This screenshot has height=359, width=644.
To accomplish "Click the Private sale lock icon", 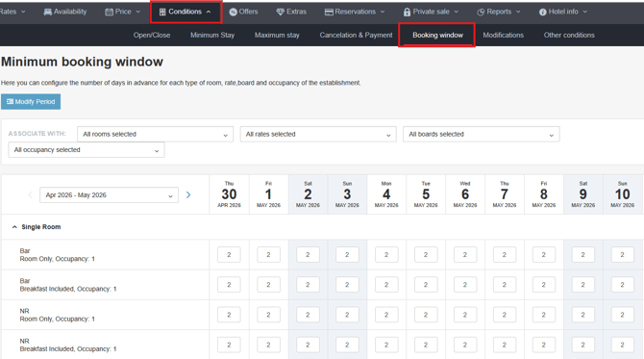I will tap(407, 12).
